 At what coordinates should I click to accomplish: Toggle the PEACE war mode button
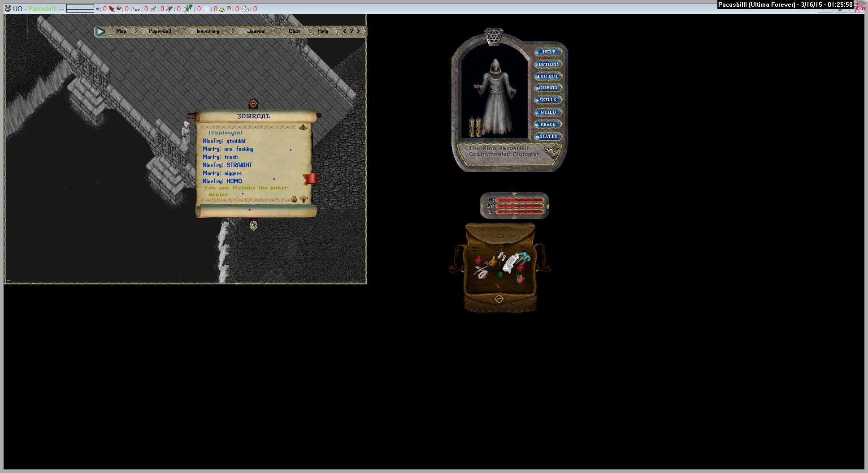pos(548,125)
